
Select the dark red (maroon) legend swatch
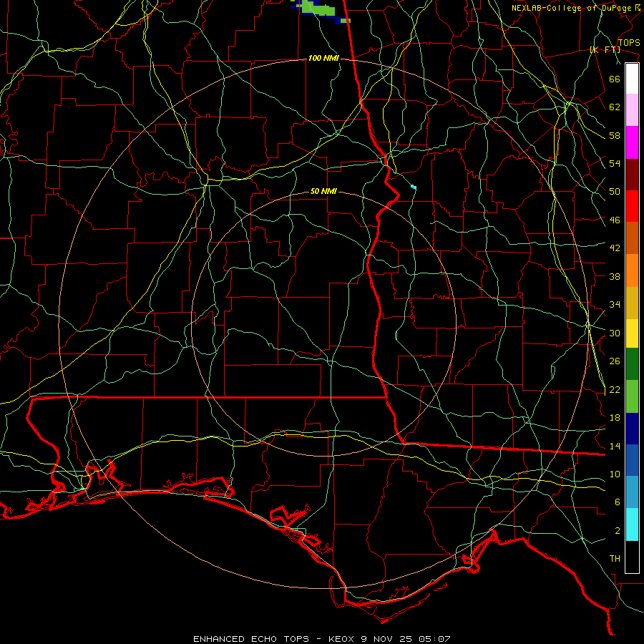pos(632,174)
